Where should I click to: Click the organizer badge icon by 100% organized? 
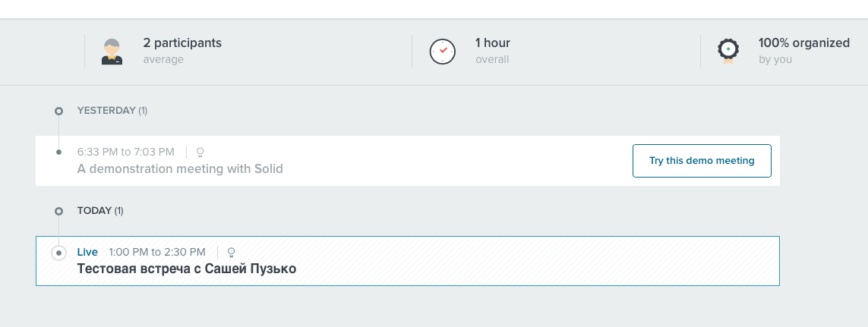pos(728,52)
